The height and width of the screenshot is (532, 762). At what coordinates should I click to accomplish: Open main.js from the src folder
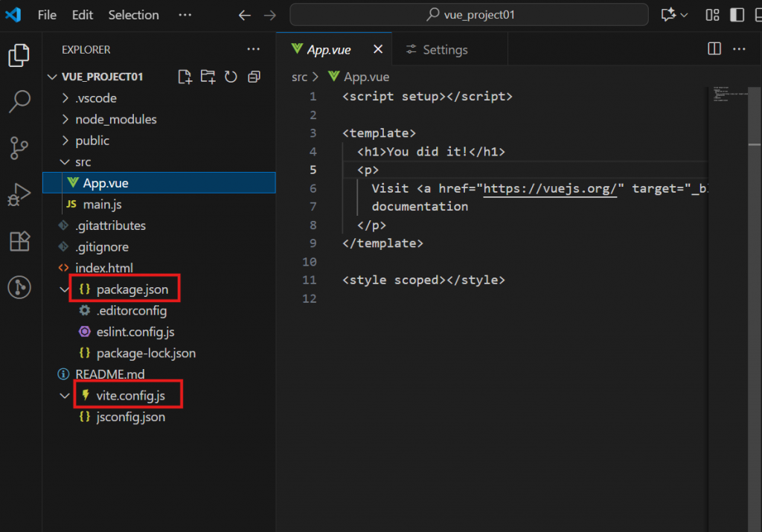[159, 204]
